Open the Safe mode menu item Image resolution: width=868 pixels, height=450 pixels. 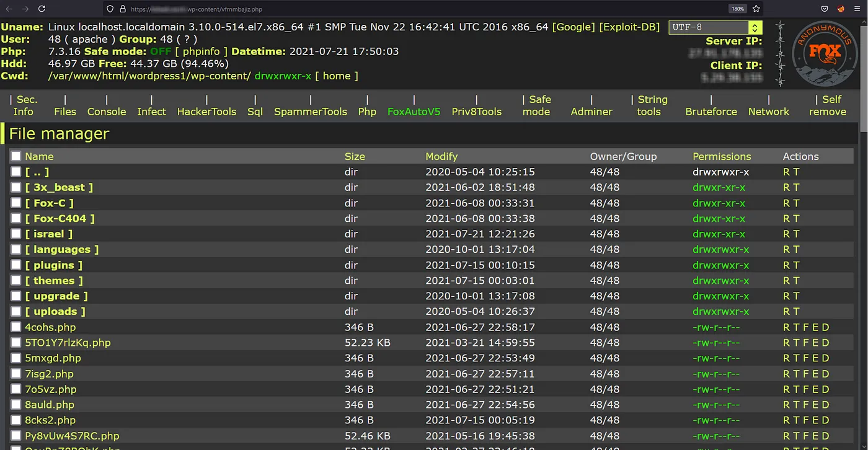pos(537,105)
